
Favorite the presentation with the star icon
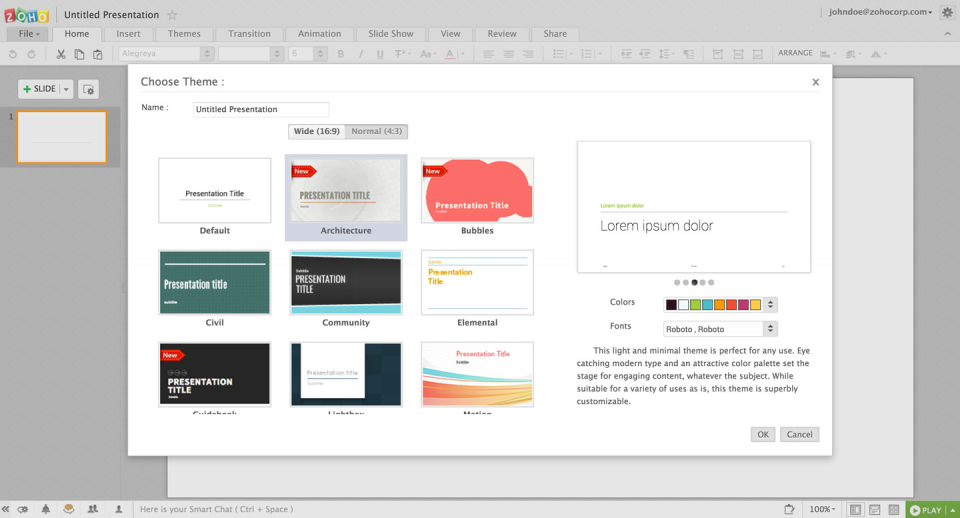pyautogui.click(x=172, y=15)
